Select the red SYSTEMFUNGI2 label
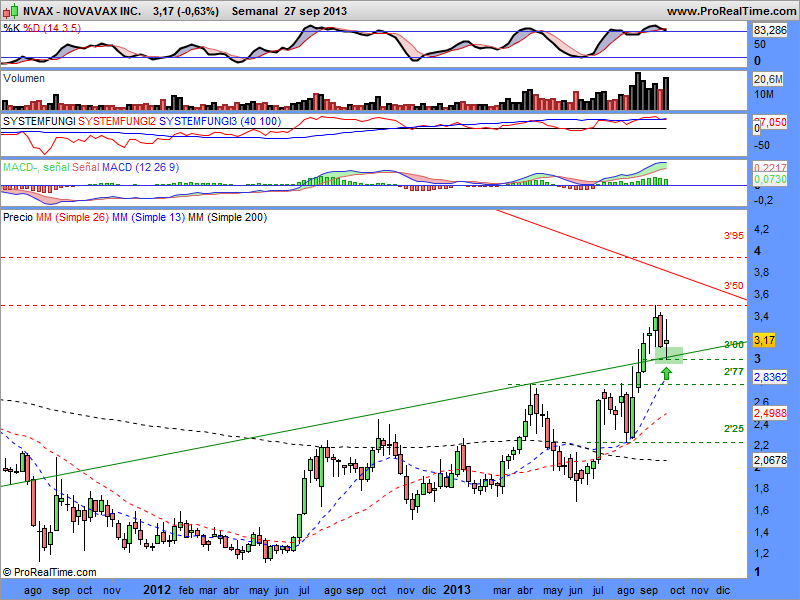The image size is (800, 600). click(117, 121)
